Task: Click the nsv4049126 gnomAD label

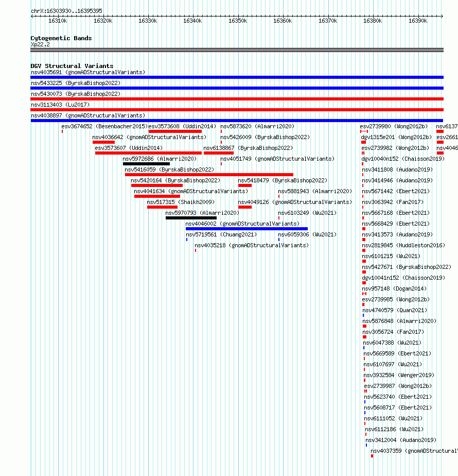Action: coord(295,202)
